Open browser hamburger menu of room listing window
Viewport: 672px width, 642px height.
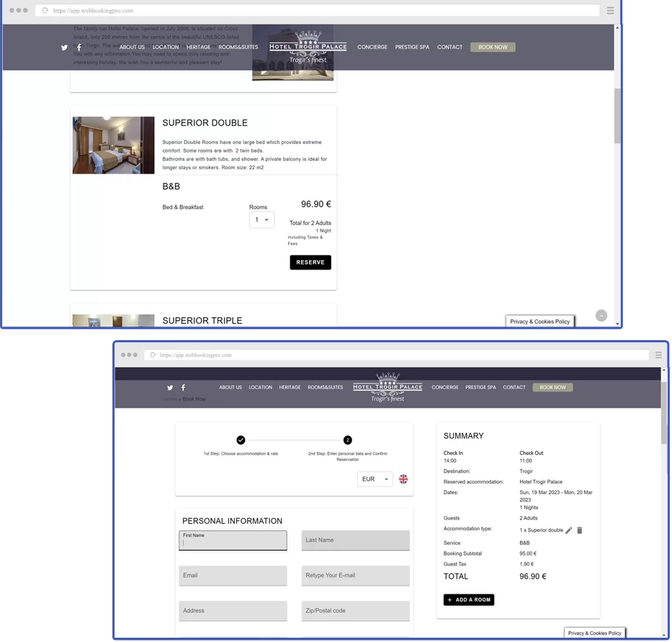pos(610,11)
